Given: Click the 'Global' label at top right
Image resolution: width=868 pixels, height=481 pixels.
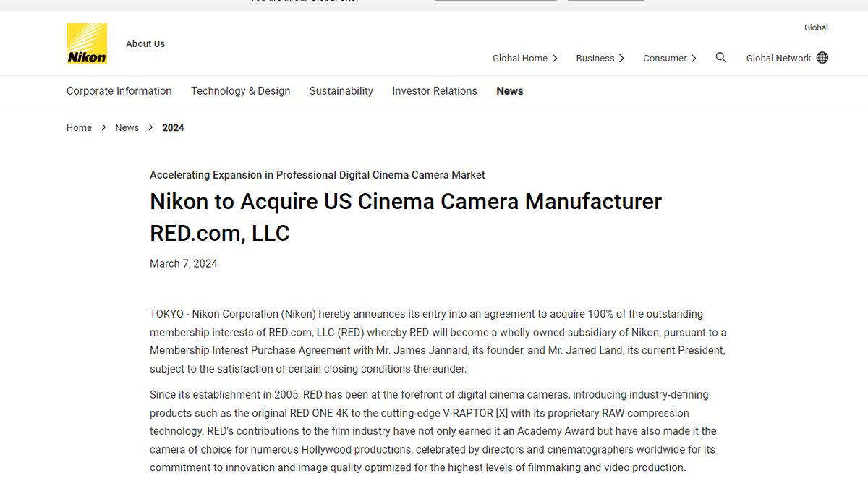Looking at the screenshot, I should [x=816, y=27].
